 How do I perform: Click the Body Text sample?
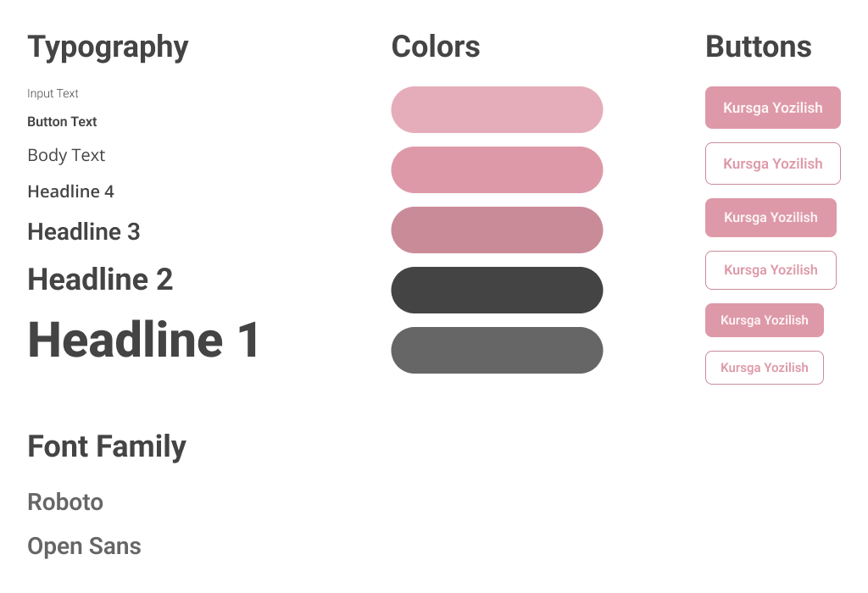coord(66,155)
